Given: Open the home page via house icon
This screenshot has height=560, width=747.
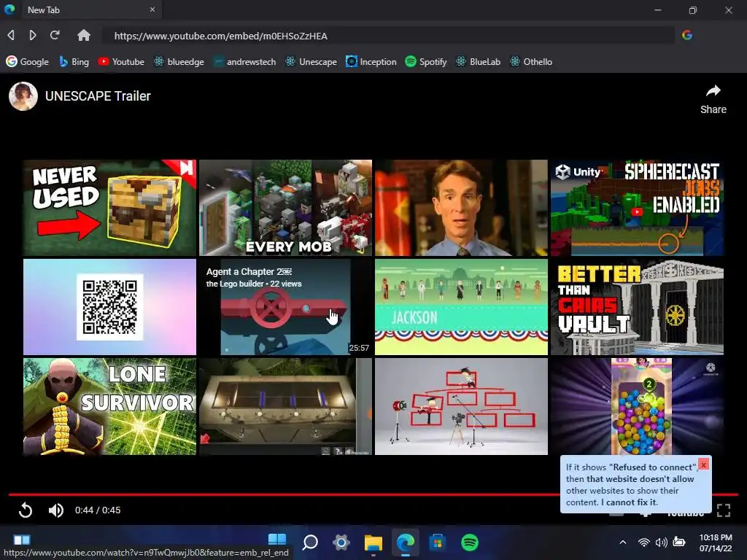Looking at the screenshot, I should 84,35.
